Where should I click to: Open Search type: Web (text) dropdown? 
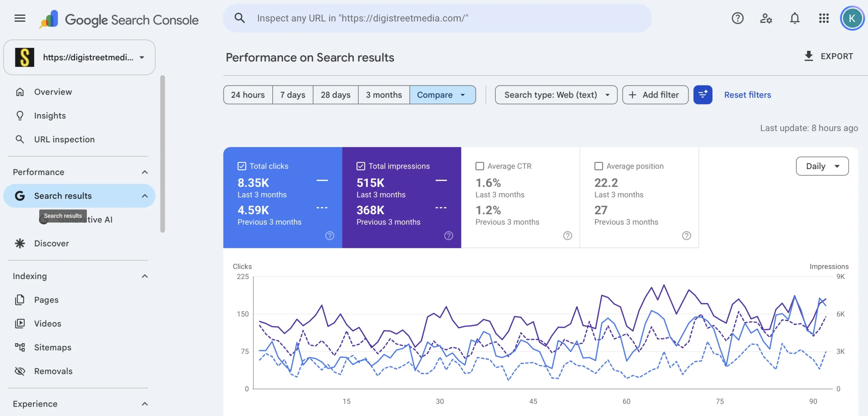point(556,95)
